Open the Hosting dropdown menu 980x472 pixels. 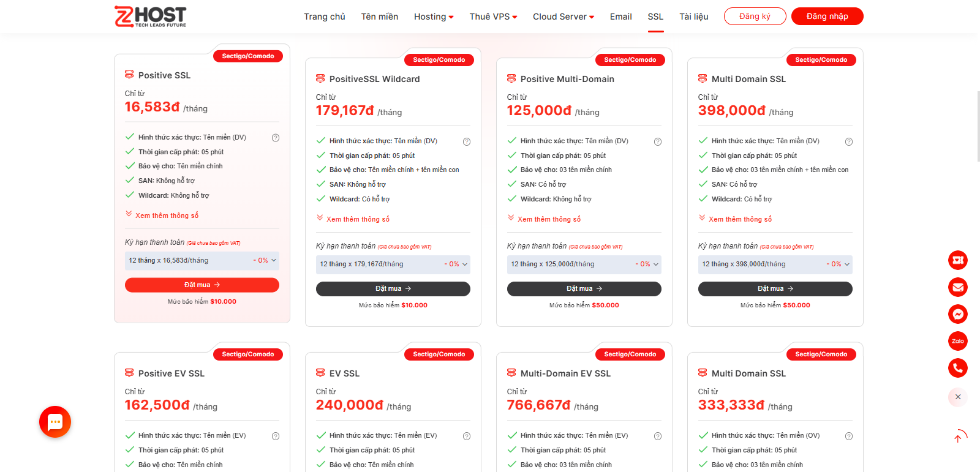pos(434,17)
